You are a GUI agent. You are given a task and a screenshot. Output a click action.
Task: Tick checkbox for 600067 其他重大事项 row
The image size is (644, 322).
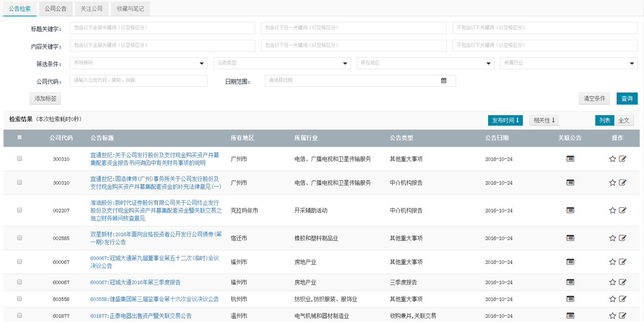[19, 262]
